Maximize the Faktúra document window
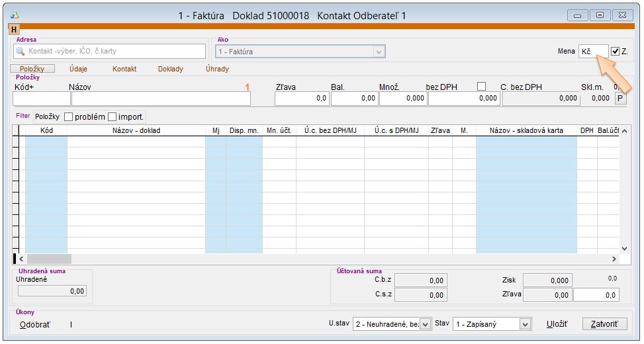This screenshot has width=644, height=344. coord(600,15)
